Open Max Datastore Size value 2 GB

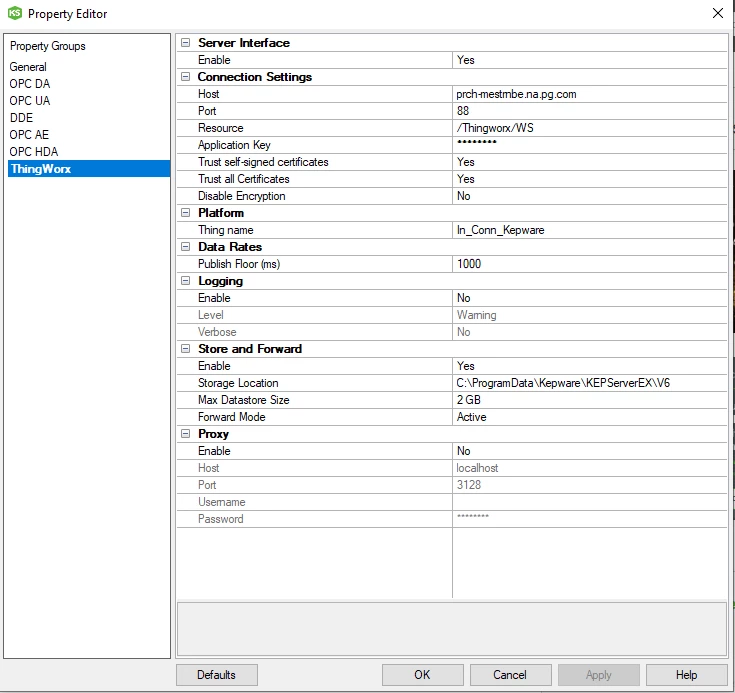point(590,400)
